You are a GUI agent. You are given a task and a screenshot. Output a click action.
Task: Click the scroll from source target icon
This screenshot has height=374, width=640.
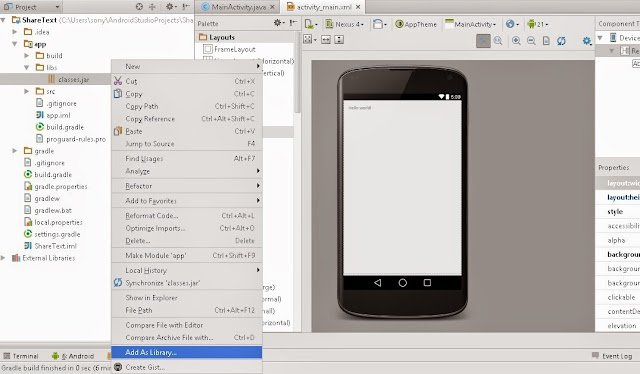[x=139, y=7]
